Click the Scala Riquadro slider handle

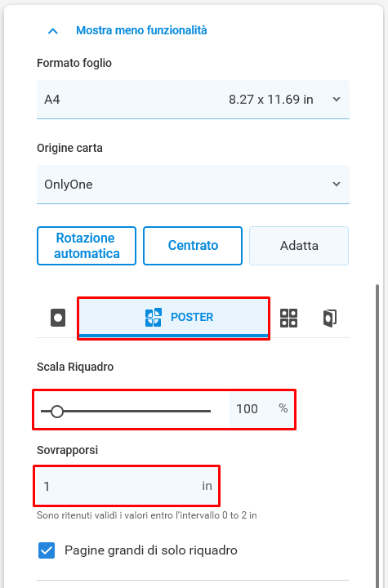click(57, 412)
